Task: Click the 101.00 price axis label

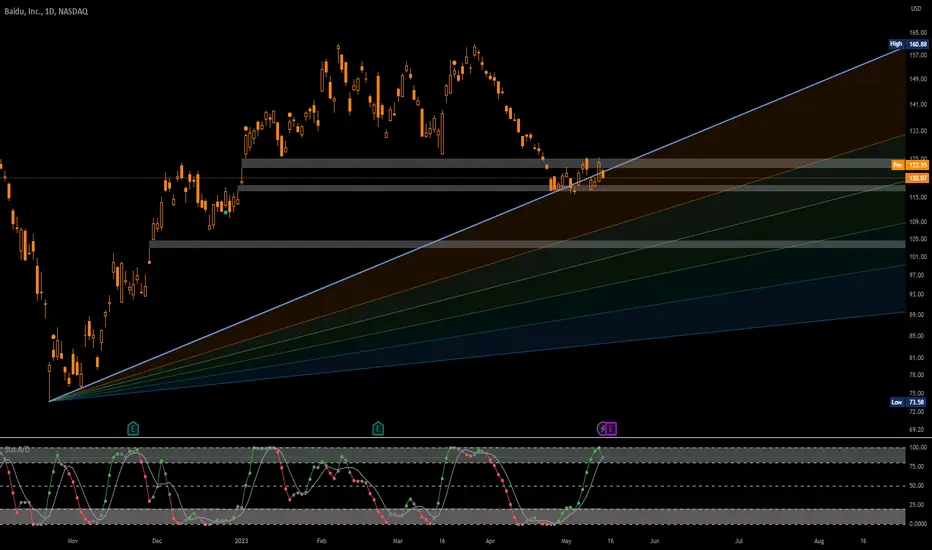Action: pyautogui.click(x=918, y=257)
